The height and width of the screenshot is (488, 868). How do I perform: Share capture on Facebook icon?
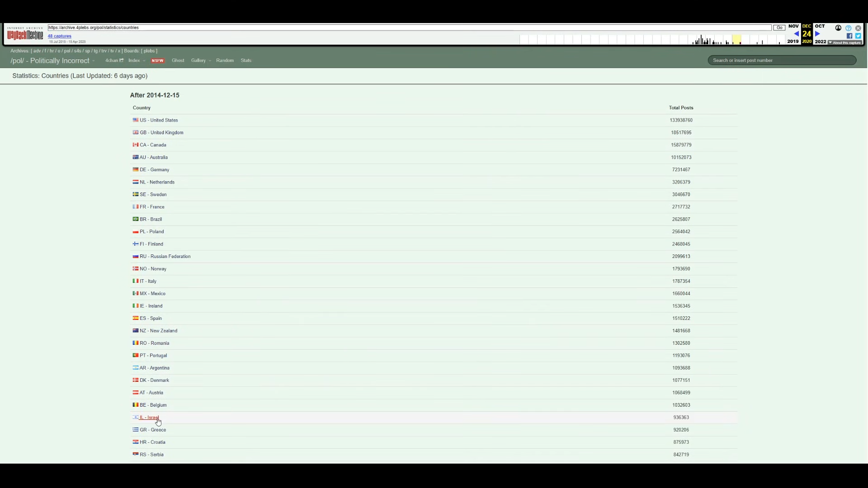point(849,36)
